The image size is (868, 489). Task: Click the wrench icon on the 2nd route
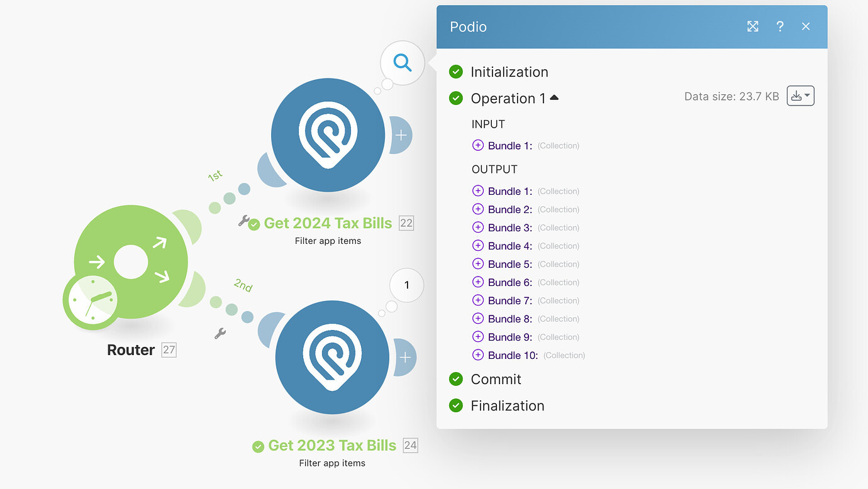point(220,333)
